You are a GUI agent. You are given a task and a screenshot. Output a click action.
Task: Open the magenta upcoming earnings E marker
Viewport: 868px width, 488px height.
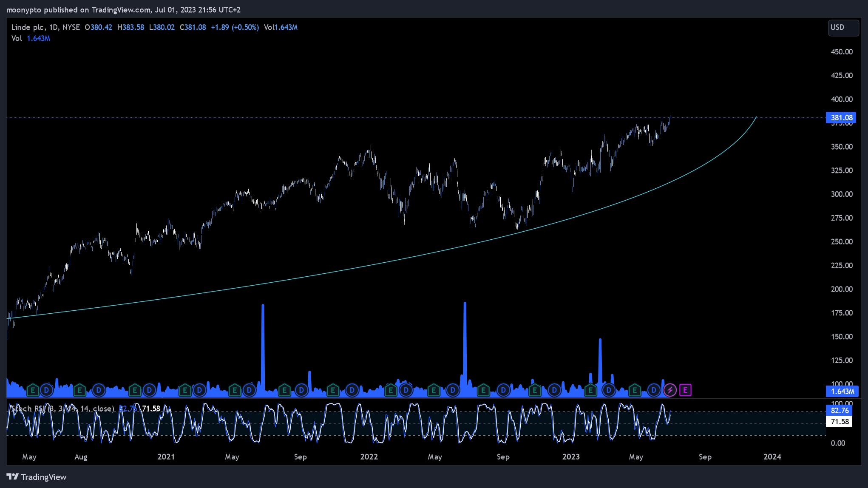(685, 390)
